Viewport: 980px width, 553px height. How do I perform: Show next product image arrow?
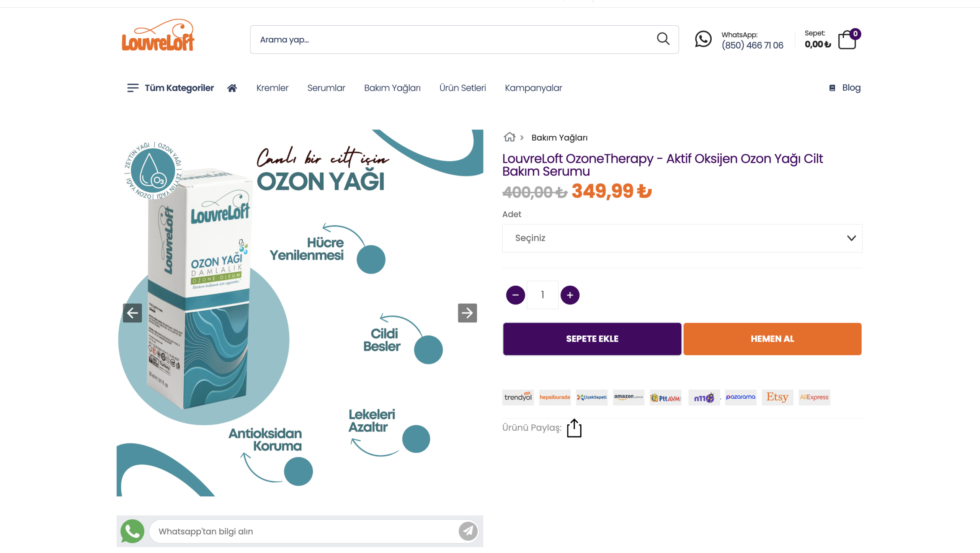click(x=467, y=313)
